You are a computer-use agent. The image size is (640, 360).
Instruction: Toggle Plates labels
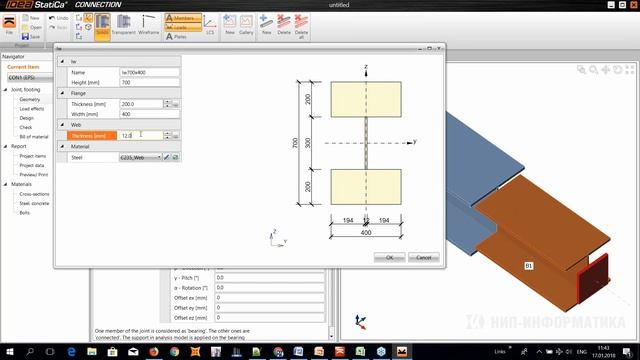click(176, 37)
